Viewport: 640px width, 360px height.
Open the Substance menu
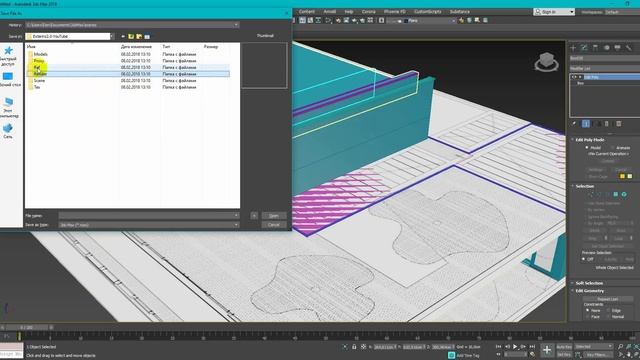pyautogui.click(x=460, y=12)
